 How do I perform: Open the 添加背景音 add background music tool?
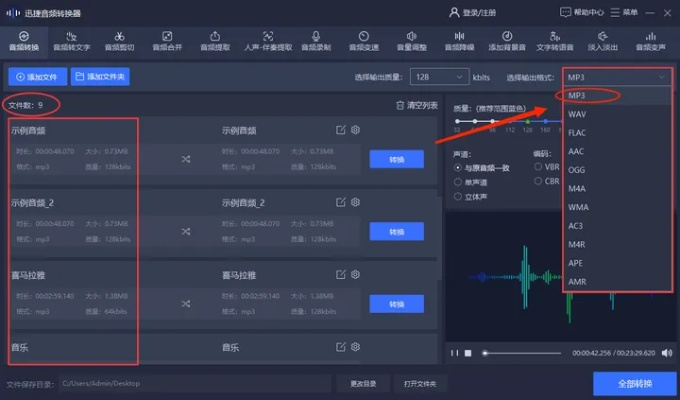click(x=507, y=42)
